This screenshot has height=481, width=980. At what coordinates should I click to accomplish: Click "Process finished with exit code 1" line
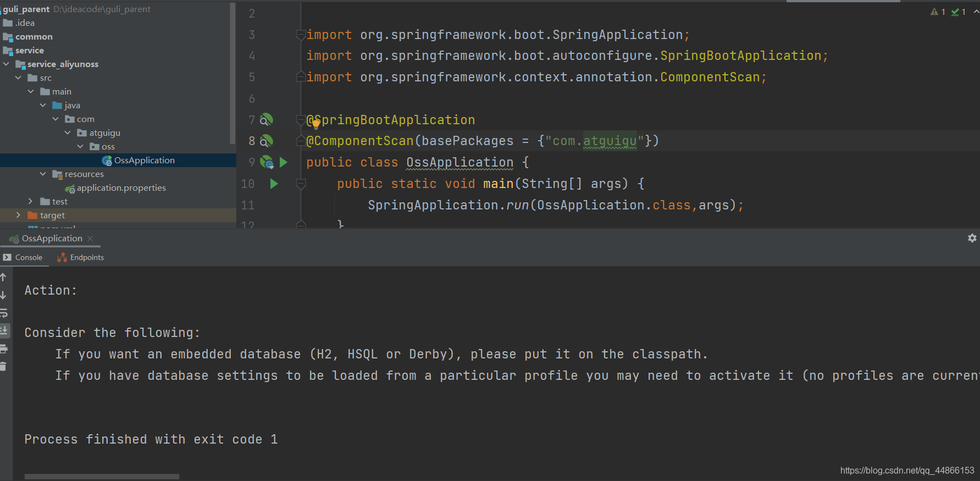151,439
